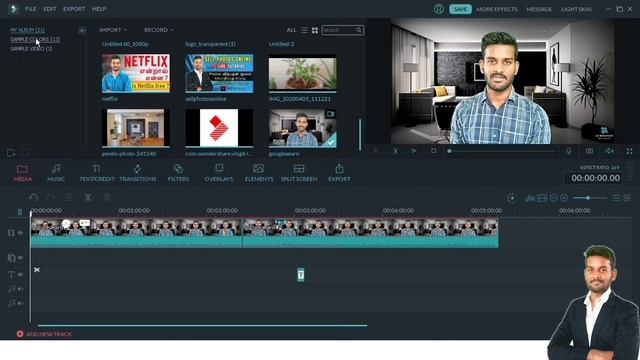Redo the timeline action
Image resolution: width=640 pixels, height=360 pixels.
(51, 198)
